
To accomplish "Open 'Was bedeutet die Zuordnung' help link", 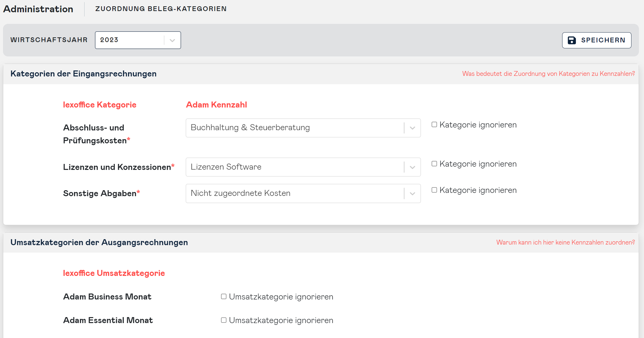I will [x=548, y=74].
